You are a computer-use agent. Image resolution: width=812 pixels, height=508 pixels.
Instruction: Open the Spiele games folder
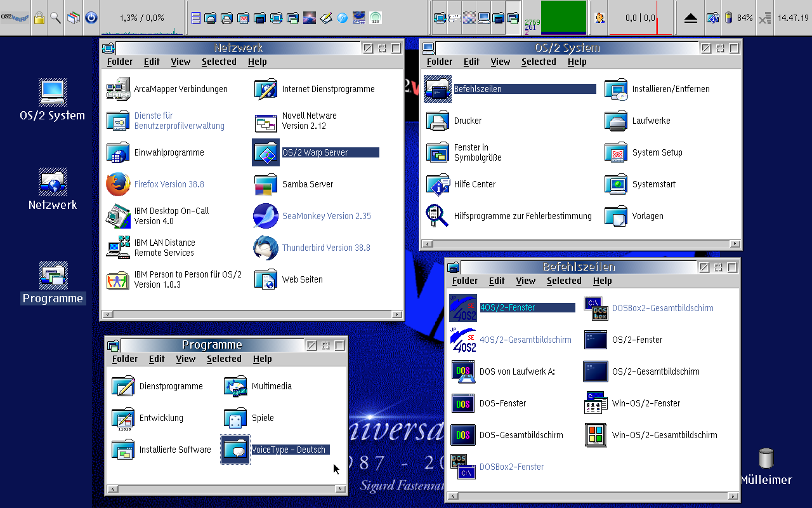(x=235, y=418)
